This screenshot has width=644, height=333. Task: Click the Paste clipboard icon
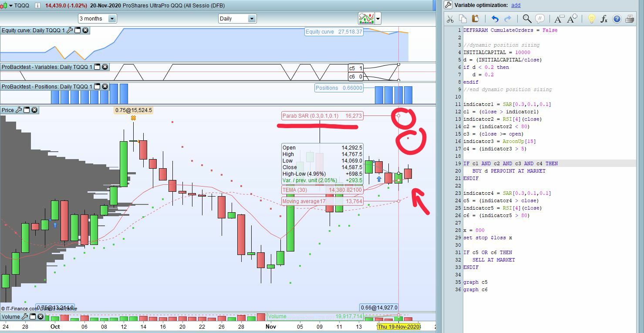475,19
